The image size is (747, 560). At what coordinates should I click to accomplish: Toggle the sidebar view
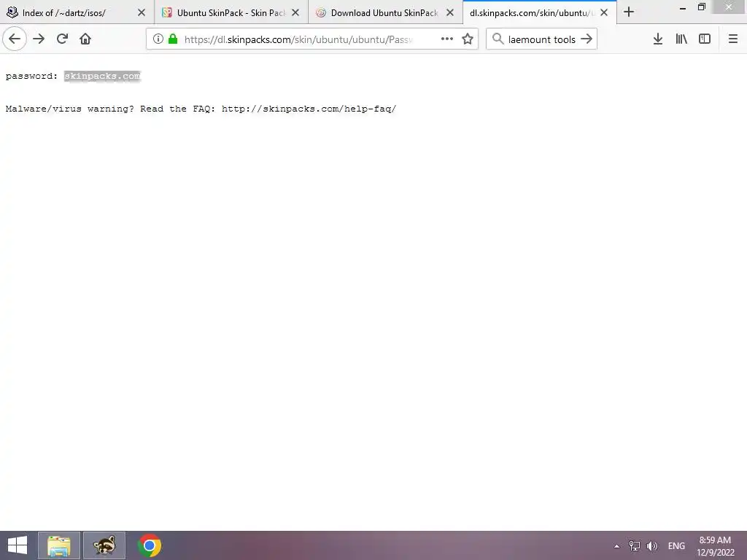pyautogui.click(x=705, y=39)
